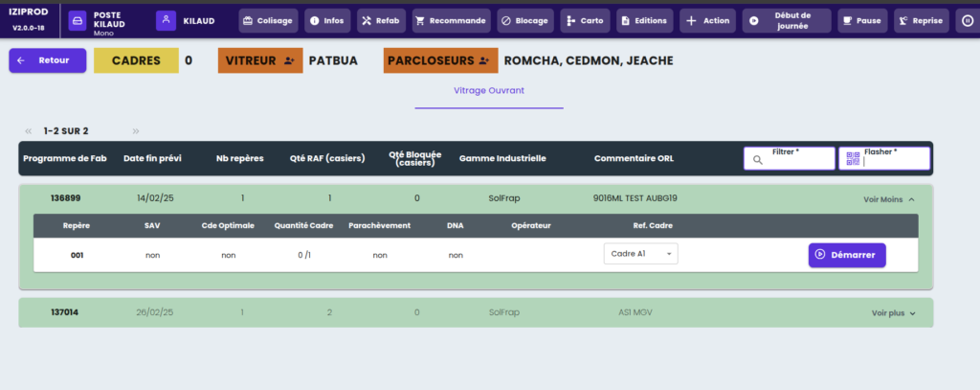
Task: Click the Reprise button
Action: [921, 20]
